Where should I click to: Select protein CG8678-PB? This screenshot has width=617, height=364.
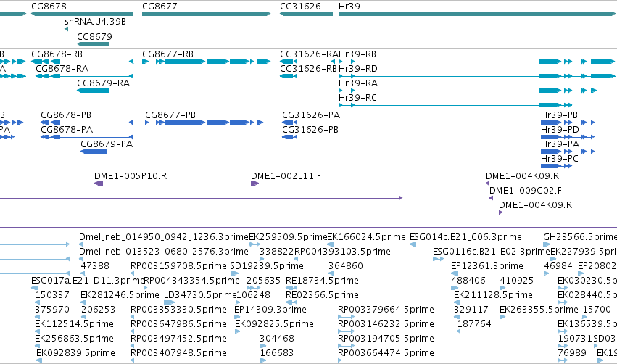(66, 115)
